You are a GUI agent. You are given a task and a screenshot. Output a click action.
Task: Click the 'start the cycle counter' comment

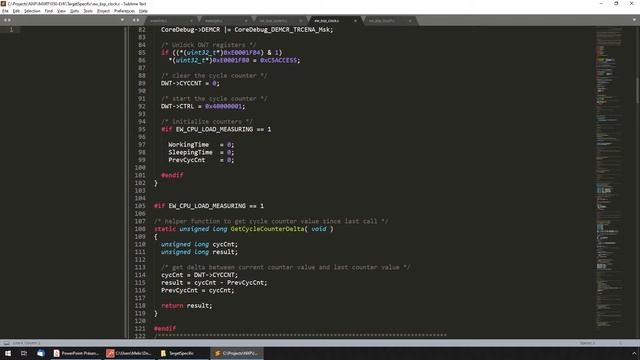click(214, 98)
